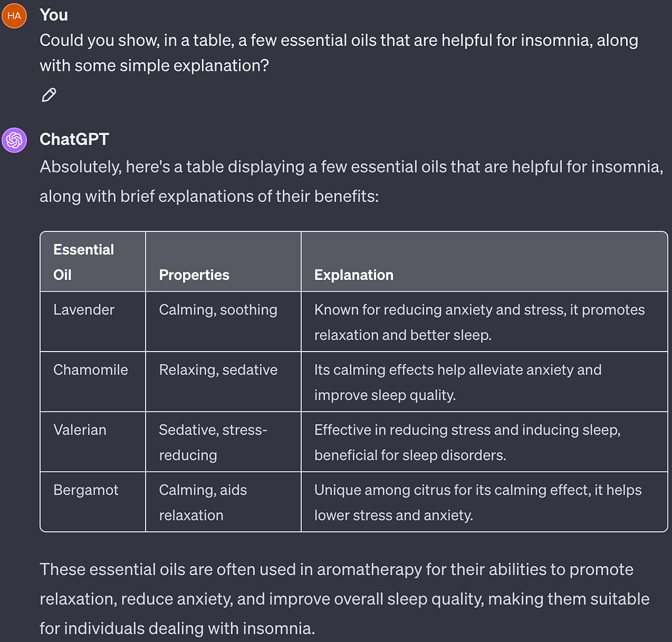
Task: Click the Bergamot explanation about citrus calming
Action: click(x=484, y=502)
